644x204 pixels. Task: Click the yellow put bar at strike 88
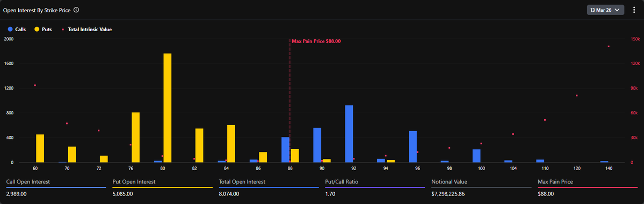295,156
